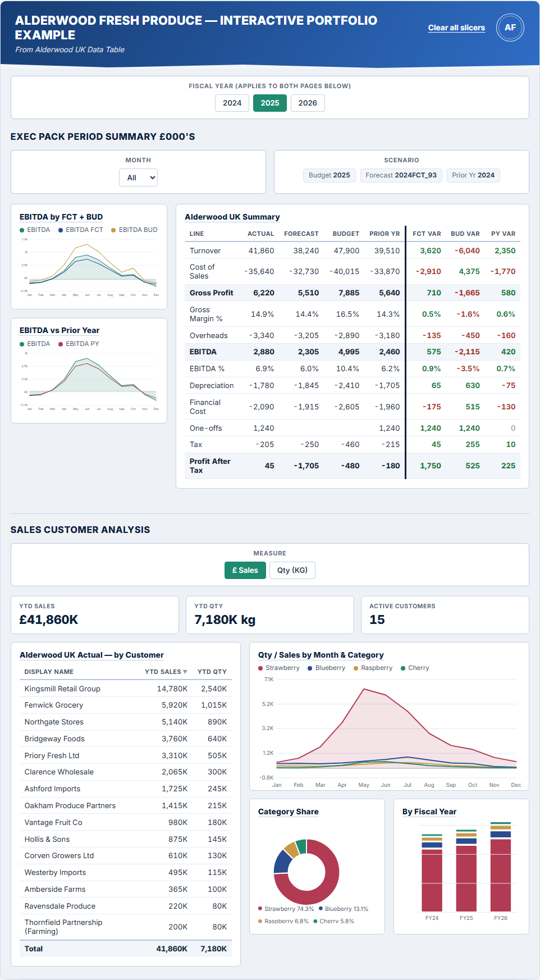Click the One-offs row label
The height and width of the screenshot is (980, 540).
tap(205, 428)
